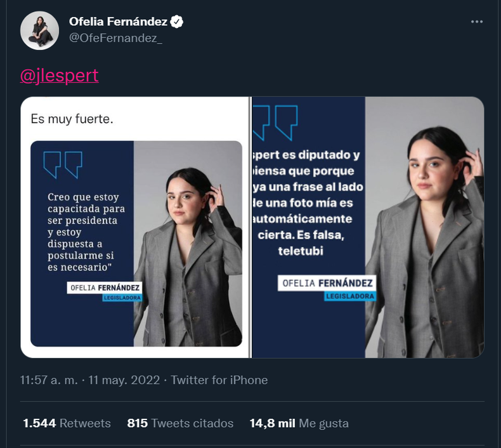Image resolution: width=501 pixels, height=448 pixels.
Task: Click the OFELIA FERNÁNDEZ name label in the left image
Action: click(x=104, y=287)
